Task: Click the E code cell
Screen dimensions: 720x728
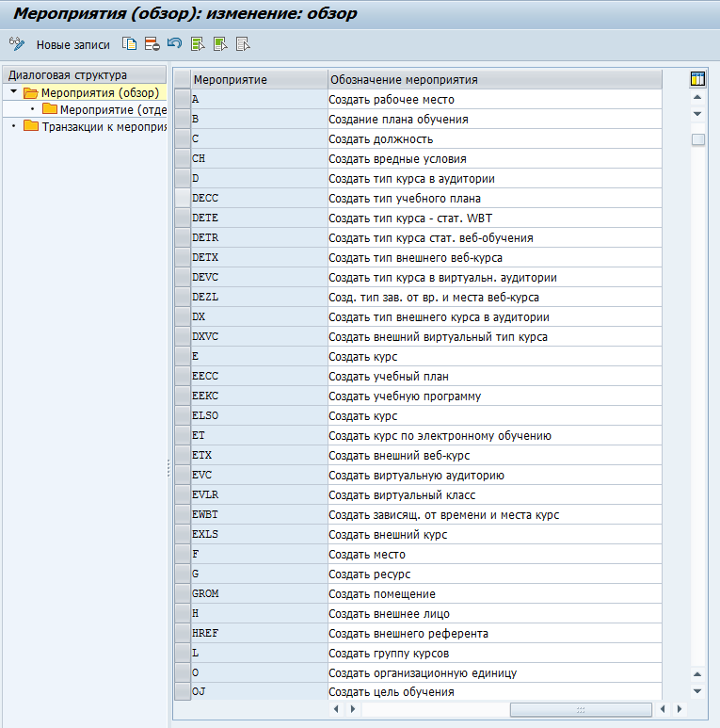Action: [x=260, y=357]
